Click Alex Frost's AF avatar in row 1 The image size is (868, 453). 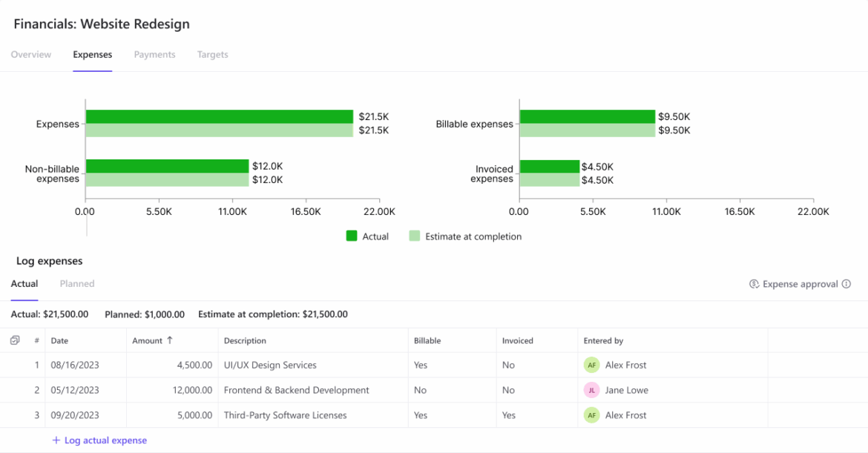click(x=592, y=365)
